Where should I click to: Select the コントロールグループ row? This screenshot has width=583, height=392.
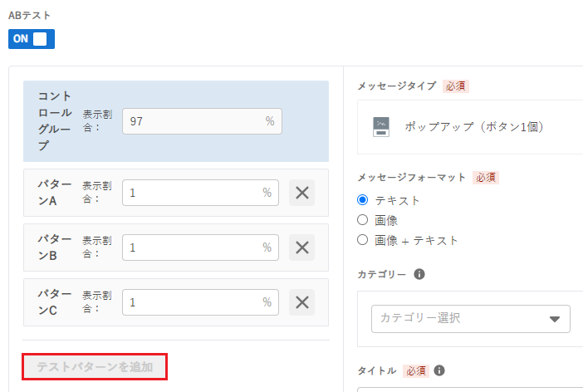(176, 121)
